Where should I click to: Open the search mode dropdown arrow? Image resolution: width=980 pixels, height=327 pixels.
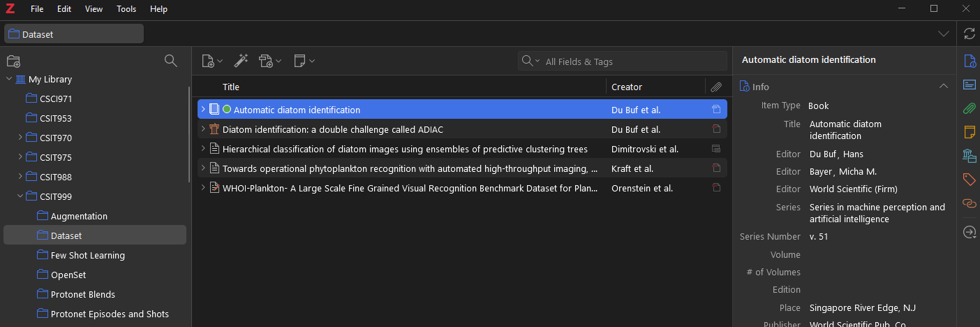537,61
